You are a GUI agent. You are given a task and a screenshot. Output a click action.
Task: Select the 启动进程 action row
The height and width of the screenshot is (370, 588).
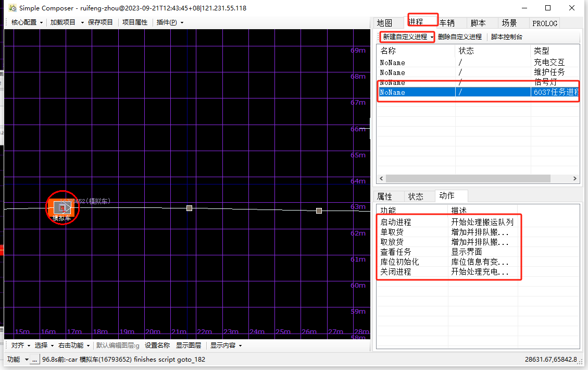[x=396, y=222]
